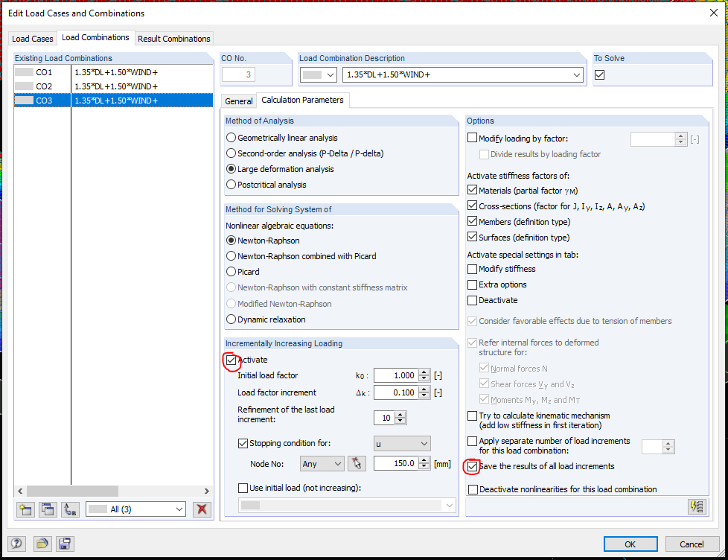Toggle Activate incrementally increasing loading
Image resolution: width=728 pixels, height=560 pixels.
[232, 360]
